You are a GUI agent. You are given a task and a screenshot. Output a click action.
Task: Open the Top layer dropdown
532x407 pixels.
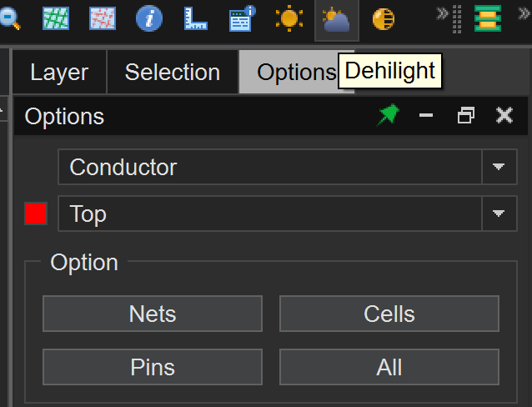498,214
